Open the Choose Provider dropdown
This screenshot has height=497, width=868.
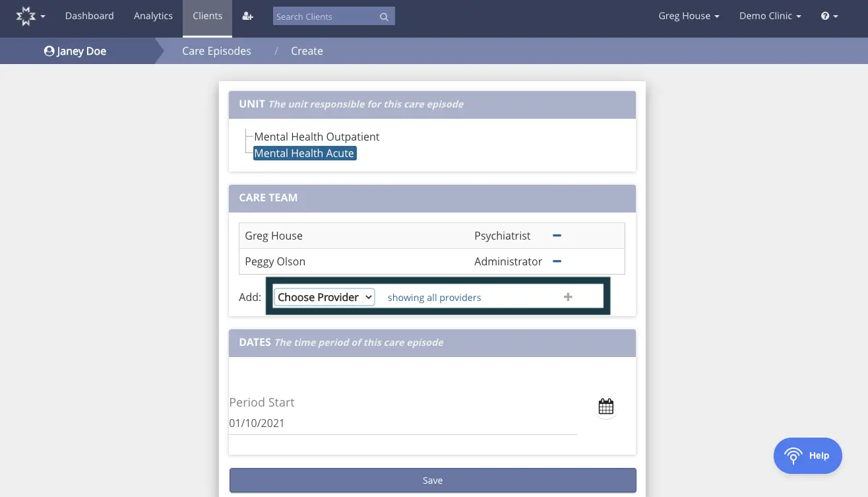pyautogui.click(x=324, y=296)
